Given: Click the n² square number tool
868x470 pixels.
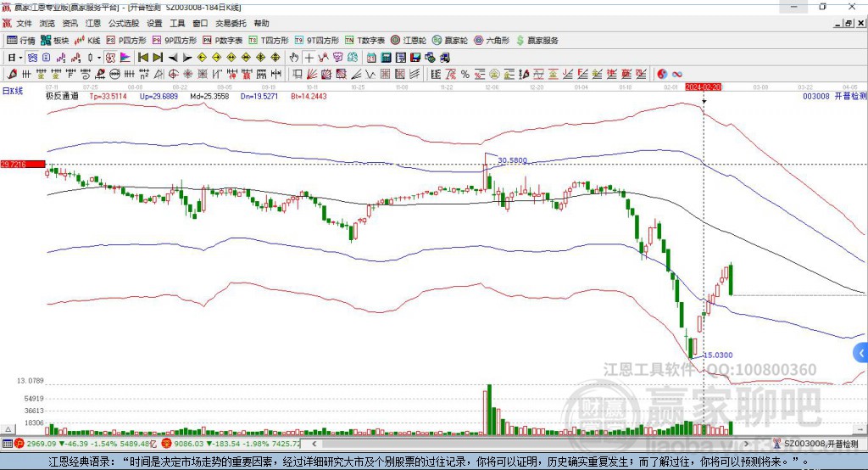Looking at the screenshot, I should tap(144, 74).
